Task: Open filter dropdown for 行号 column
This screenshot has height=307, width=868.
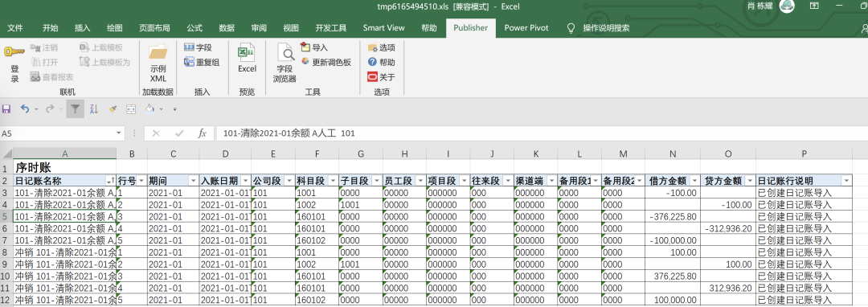Action: 141,181
